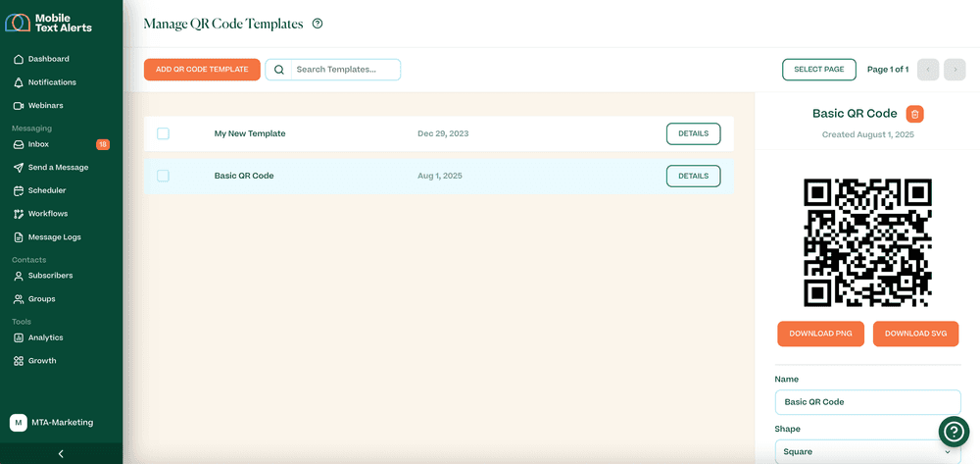This screenshot has width=980, height=464.
Task: Click the Basic QR Code panel title
Action: tap(855, 114)
